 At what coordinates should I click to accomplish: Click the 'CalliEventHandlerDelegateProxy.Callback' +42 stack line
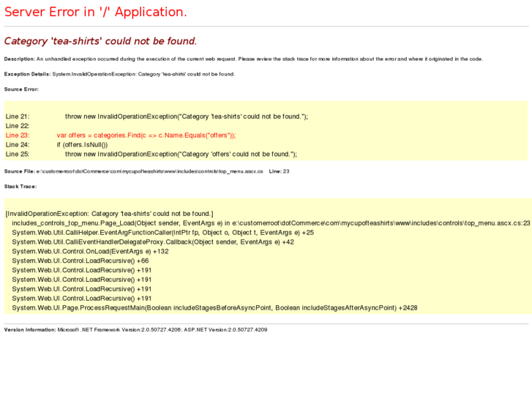coord(153,242)
